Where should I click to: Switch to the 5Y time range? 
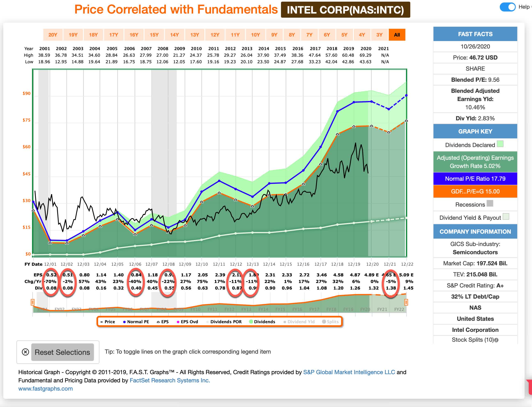(x=344, y=35)
